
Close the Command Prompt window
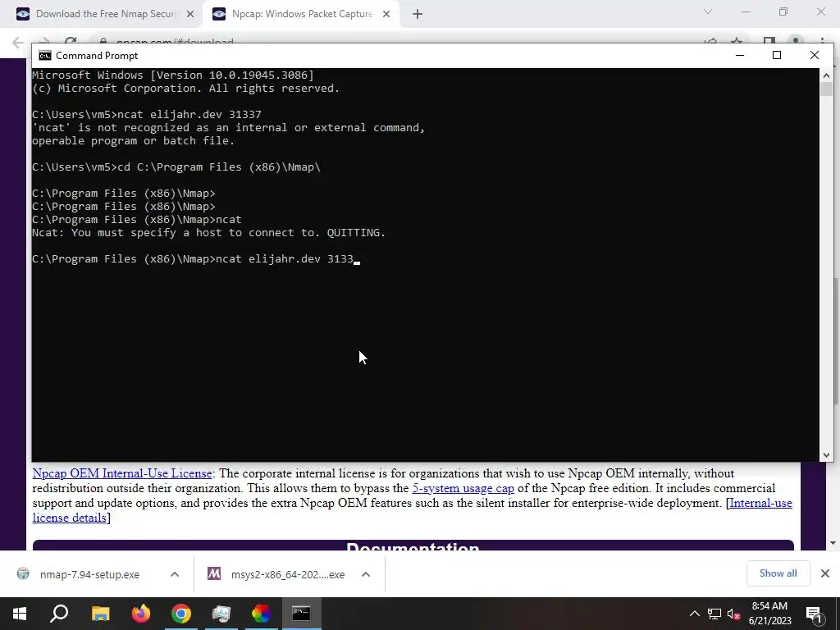[x=815, y=55]
